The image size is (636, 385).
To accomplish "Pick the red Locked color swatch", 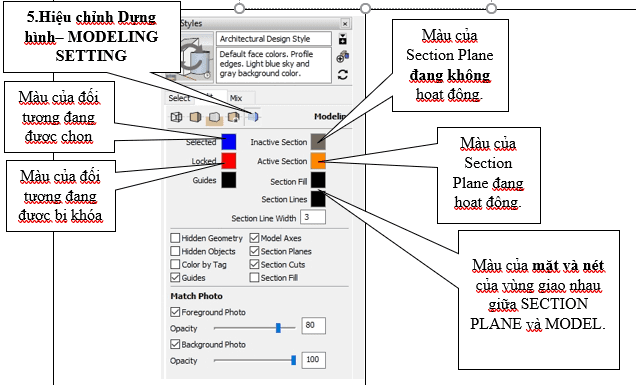I will (x=229, y=161).
